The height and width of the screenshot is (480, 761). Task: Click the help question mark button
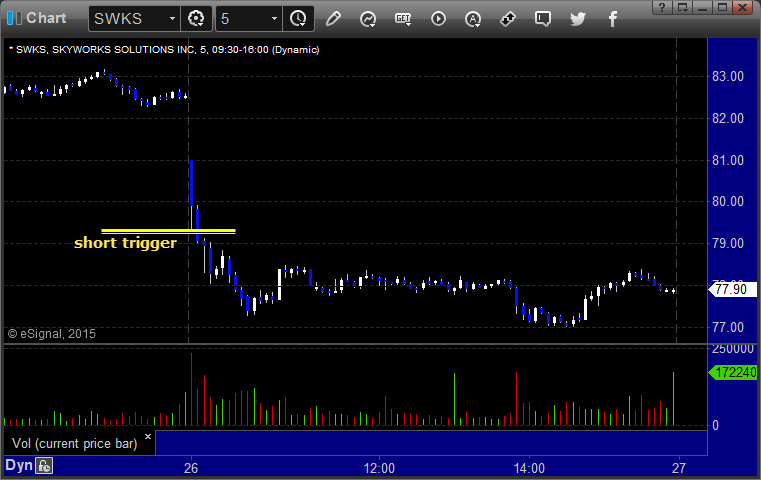[x=662, y=7]
